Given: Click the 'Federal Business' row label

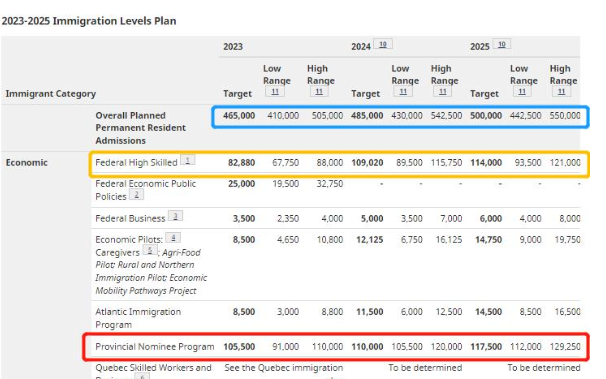Looking at the screenshot, I should click(x=130, y=219).
